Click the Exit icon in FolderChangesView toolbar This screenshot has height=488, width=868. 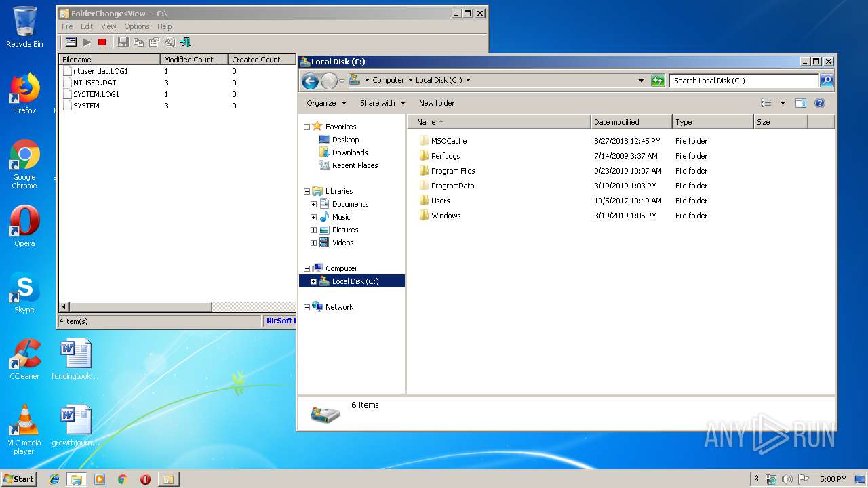point(185,42)
